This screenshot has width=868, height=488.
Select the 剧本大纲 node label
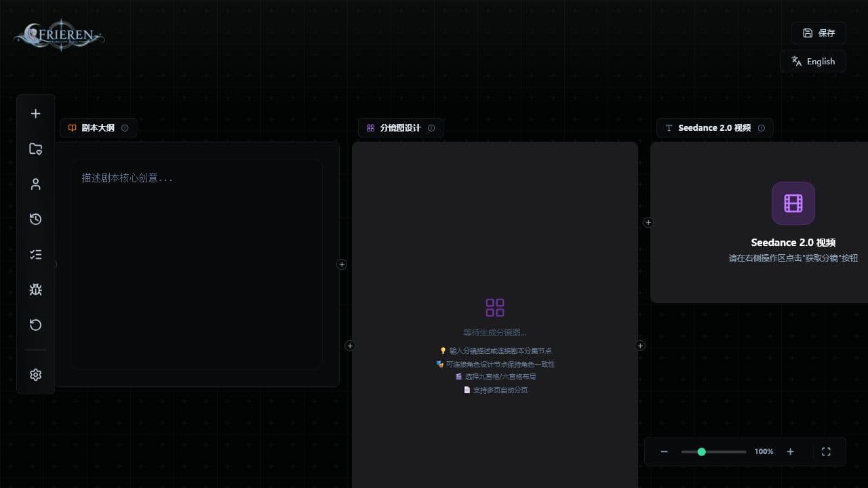pos(98,128)
